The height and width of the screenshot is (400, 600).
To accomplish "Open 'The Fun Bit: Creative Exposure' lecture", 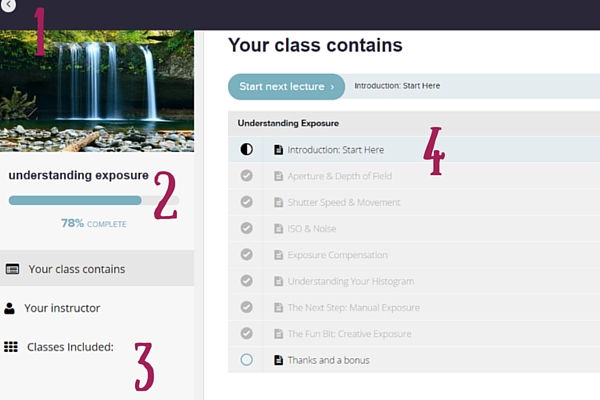I will click(350, 334).
